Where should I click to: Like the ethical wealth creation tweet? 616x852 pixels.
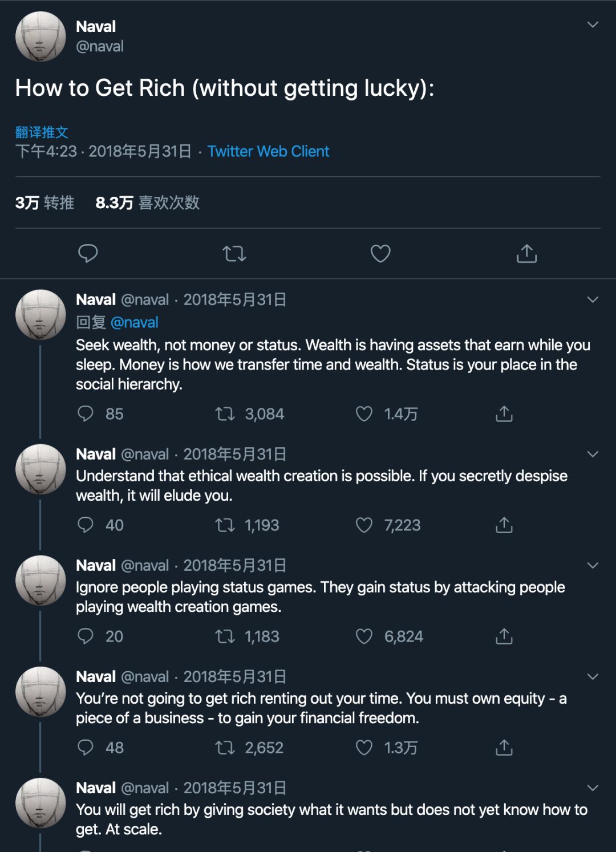364,525
